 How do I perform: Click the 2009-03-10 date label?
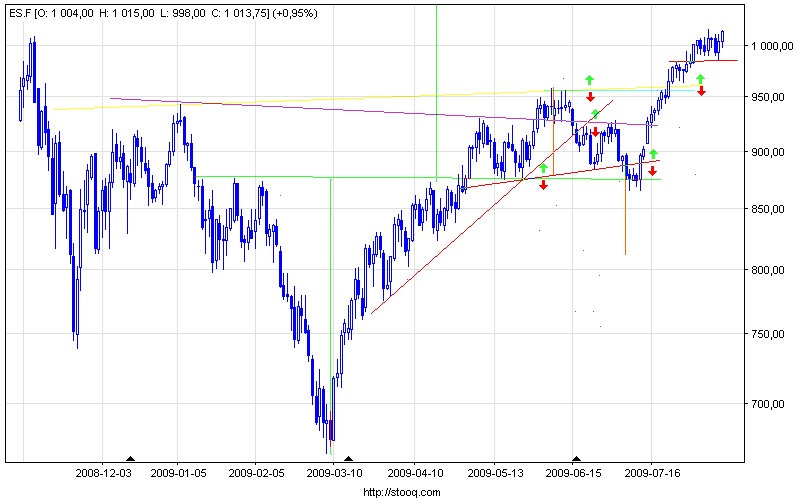tap(334, 473)
